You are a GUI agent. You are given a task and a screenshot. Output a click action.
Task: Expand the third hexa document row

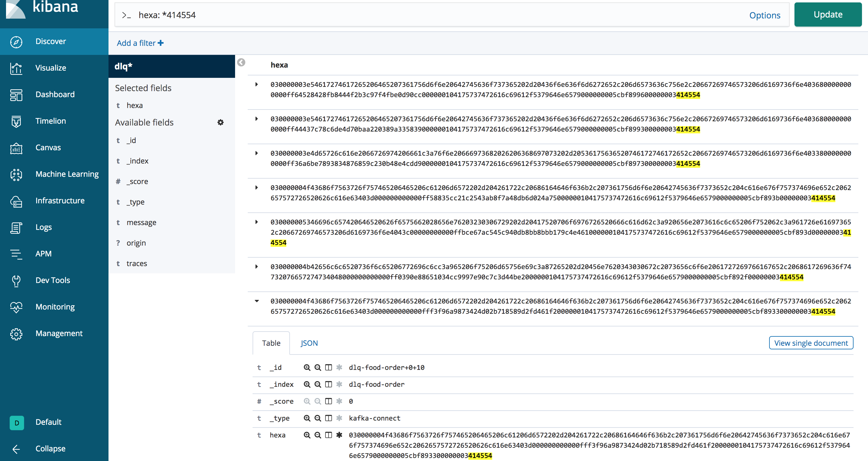[x=256, y=154]
